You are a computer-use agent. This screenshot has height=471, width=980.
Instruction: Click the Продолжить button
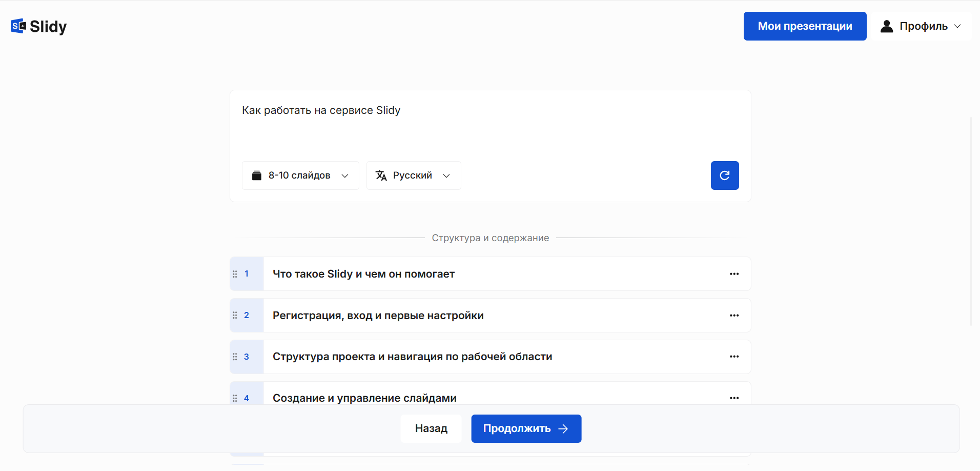pyautogui.click(x=526, y=428)
